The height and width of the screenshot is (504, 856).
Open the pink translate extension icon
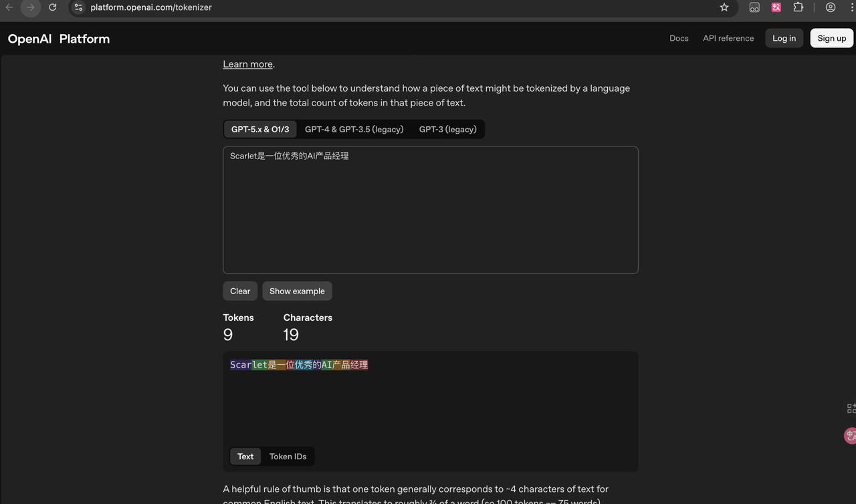[x=776, y=7]
